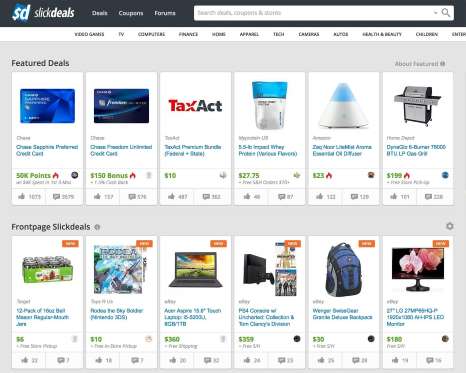Click the Slickdeals logo icon

coord(21,13)
